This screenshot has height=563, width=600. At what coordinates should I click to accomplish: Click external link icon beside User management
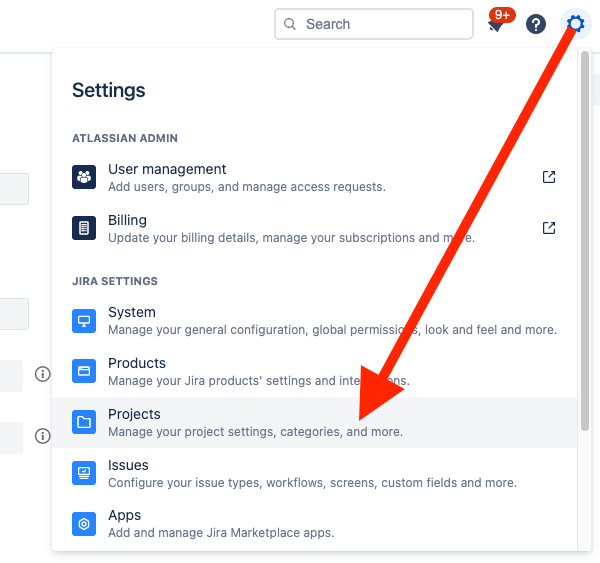point(549,177)
